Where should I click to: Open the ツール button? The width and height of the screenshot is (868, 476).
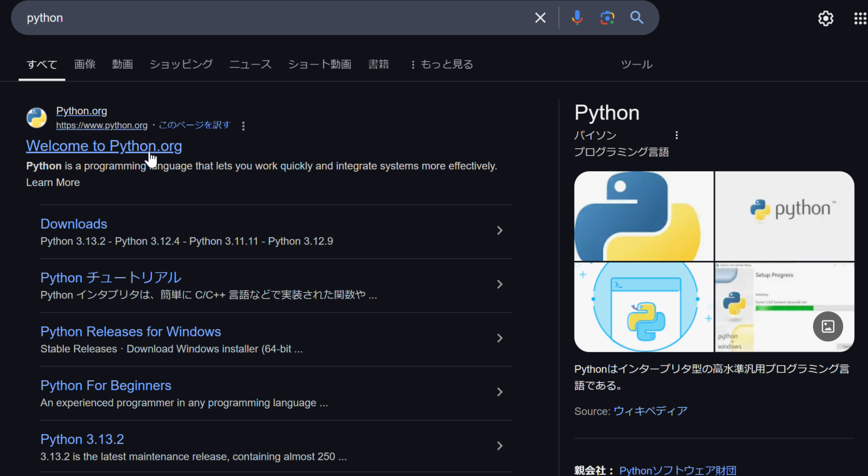click(637, 64)
